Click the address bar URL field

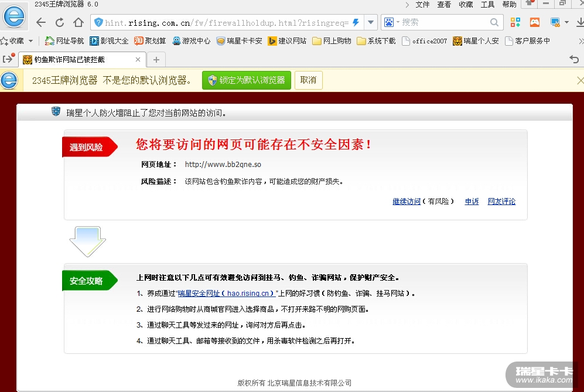[227, 23]
